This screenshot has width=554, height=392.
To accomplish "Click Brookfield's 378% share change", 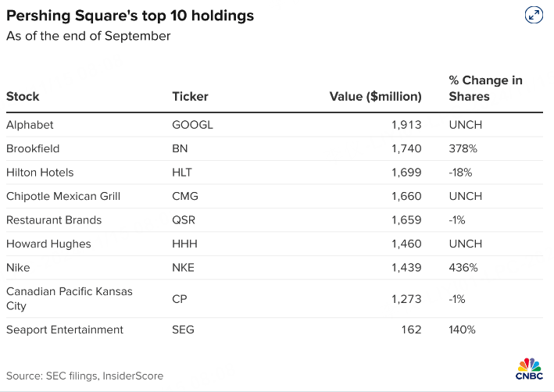I will (x=462, y=148).
